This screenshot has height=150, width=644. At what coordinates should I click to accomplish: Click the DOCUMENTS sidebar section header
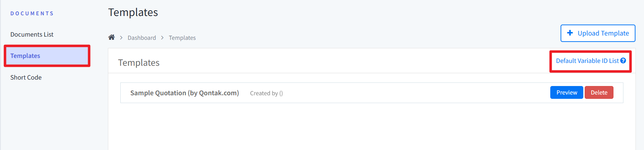pyautogui.click(x=32, y=14)
